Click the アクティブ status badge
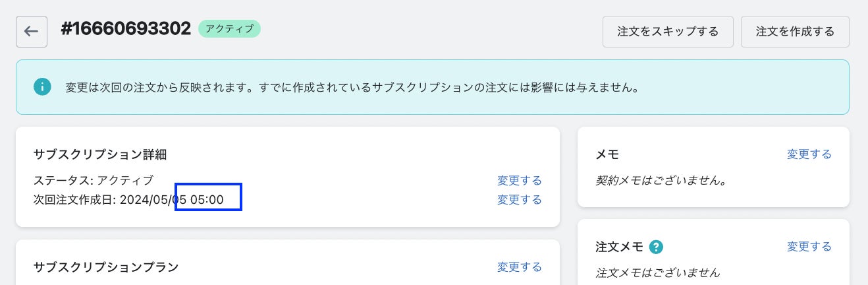Image resolution: width=868 pixels, height=285 pixels. (x=229, y=29)
